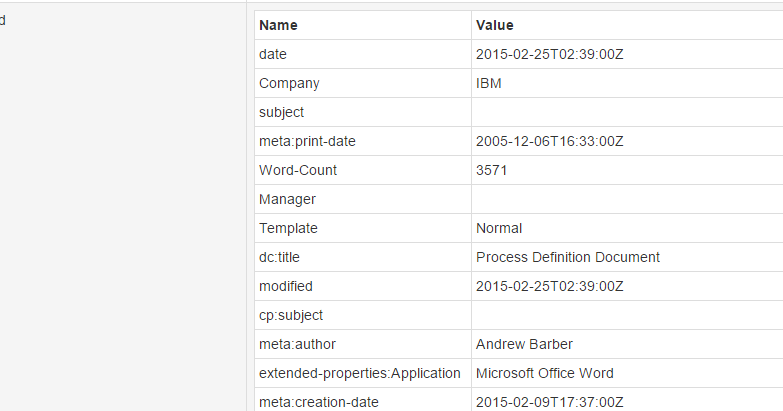This screenshot has width=783, height=411.
Task: Click the Value column header
Action: pos(495,25)
